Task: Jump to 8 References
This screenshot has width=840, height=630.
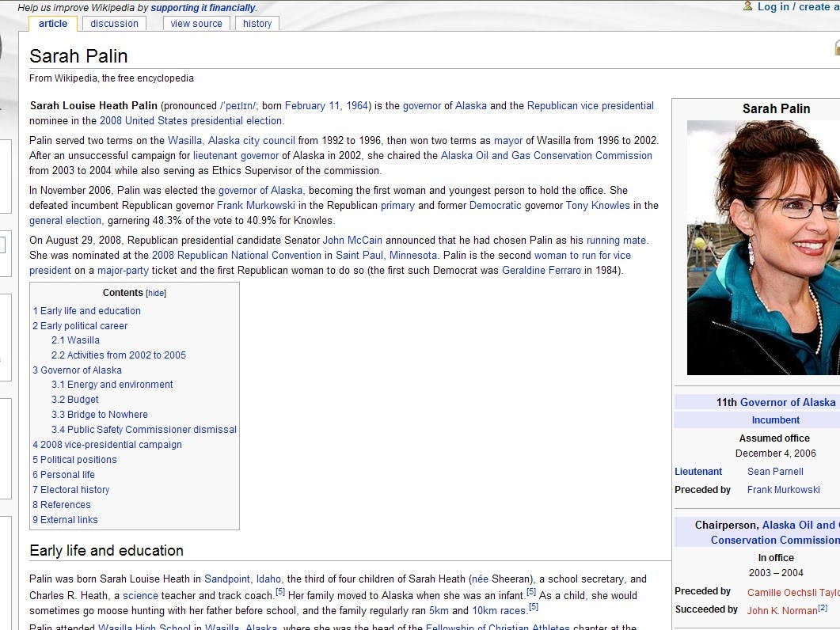Action: [x=62, y=505]
